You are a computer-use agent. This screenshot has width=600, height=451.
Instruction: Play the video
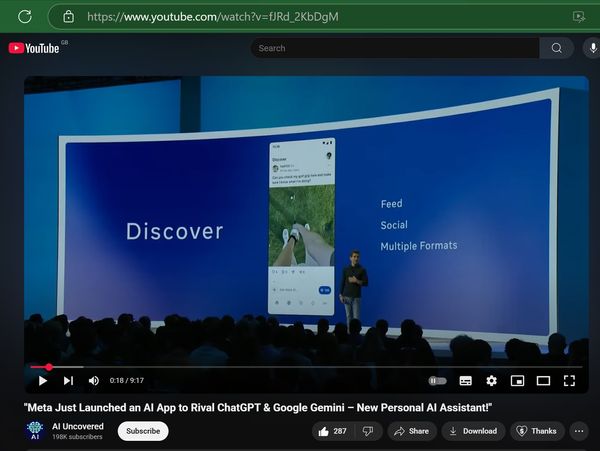[43, 381]
